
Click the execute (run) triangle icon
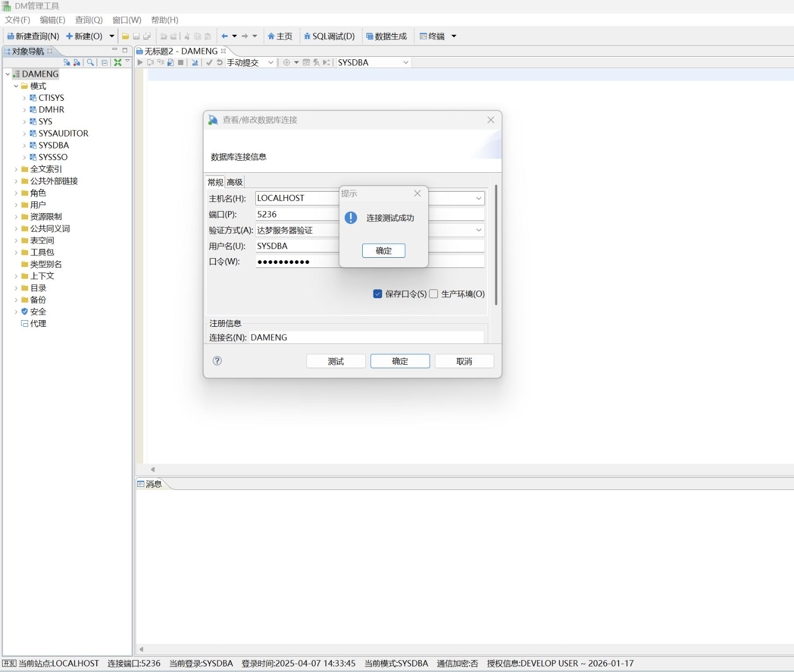(x=140, y=62)
